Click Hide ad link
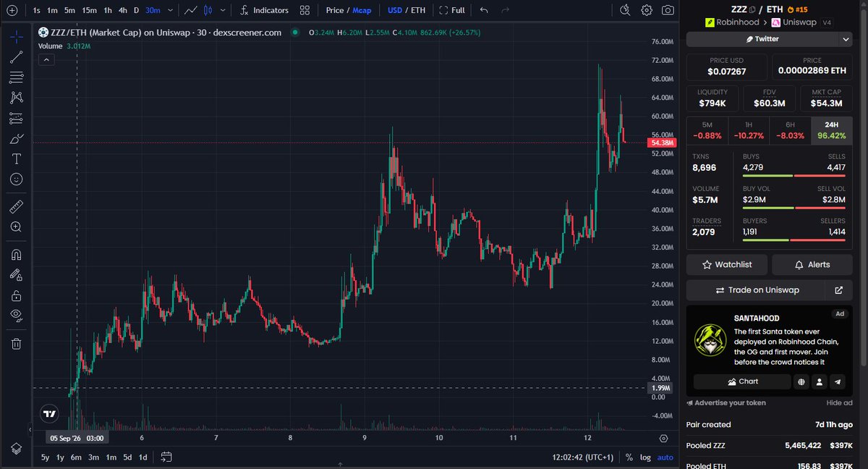The width and height of the screenshot is (868, 469). tap(839, 403)
